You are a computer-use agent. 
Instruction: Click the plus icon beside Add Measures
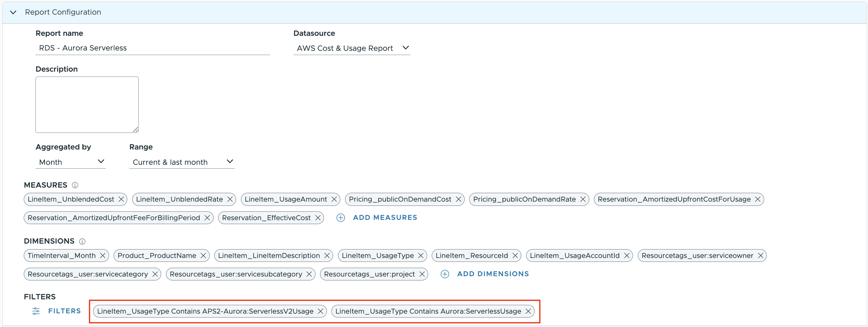point(341,218)
